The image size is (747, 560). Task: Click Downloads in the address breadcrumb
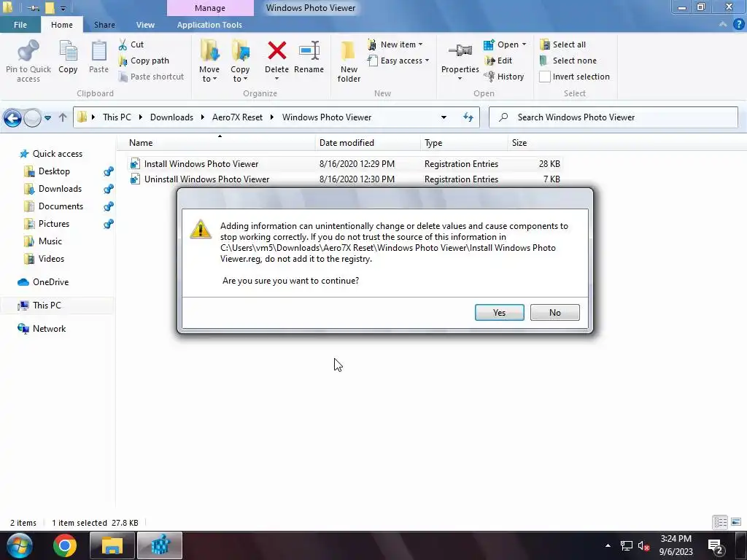[x=171, y=117]
